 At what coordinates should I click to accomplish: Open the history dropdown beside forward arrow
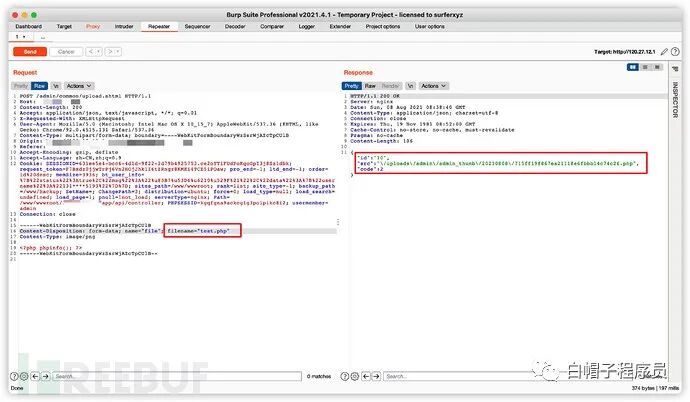coord(118,52)
